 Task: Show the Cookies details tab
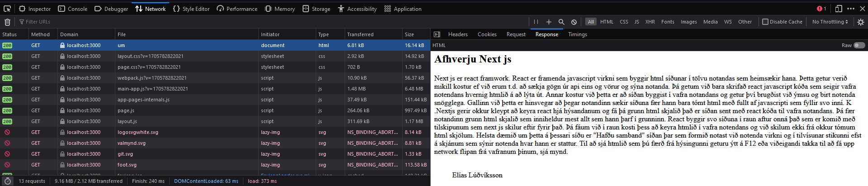(x=487, y=34)
